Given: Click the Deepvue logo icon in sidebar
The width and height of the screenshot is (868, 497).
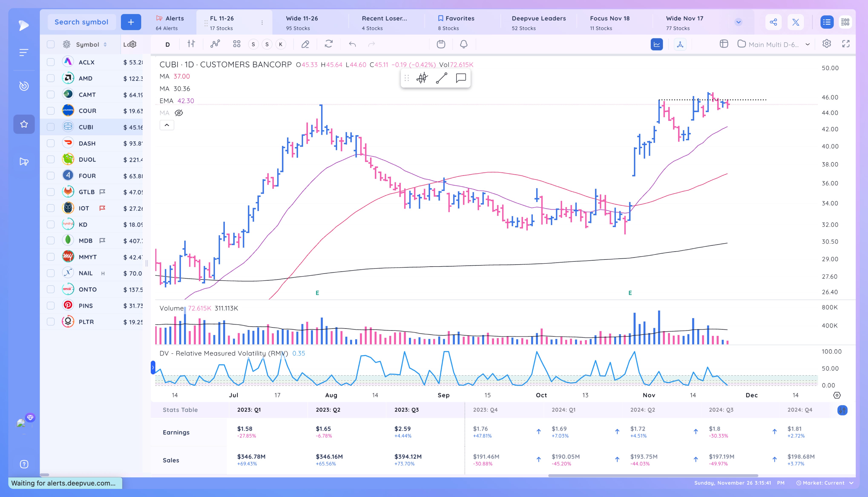Looking at the screenshot, I should coord(24,25).
